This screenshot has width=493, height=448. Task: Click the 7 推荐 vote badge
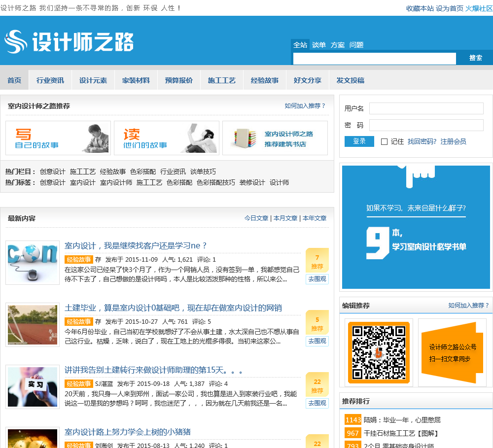point(317,261)
